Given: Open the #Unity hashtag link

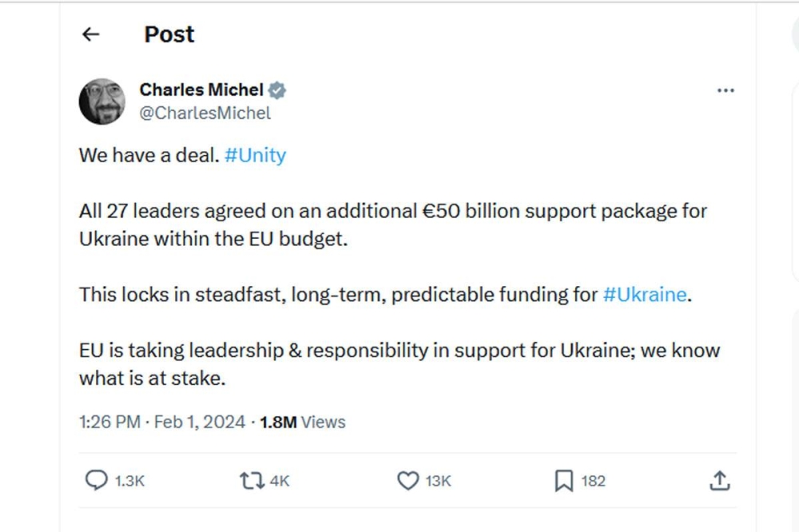Looking at the screenshot, I should point(255,155).
